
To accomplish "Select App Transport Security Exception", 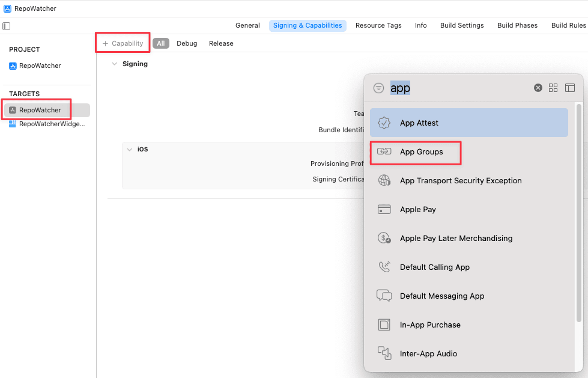I will 468,180.
